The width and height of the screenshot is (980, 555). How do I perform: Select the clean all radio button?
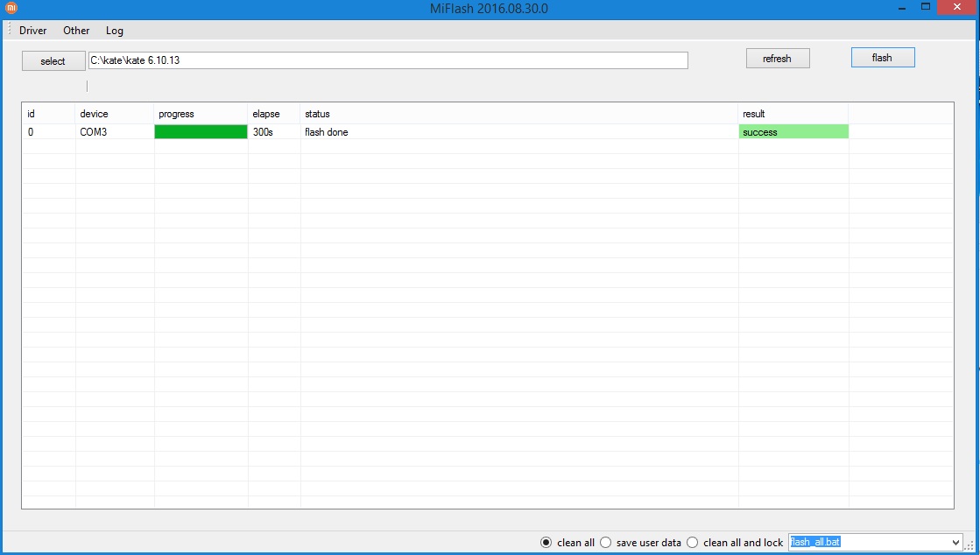tap(546, 543)
